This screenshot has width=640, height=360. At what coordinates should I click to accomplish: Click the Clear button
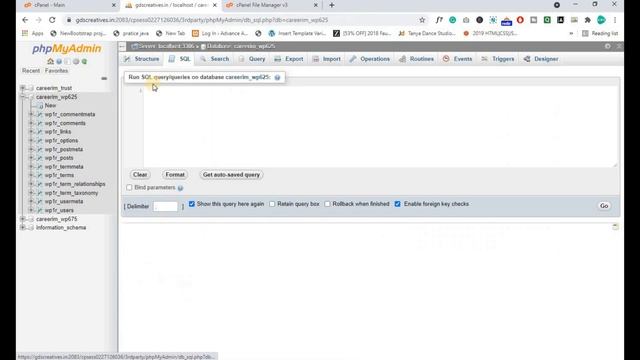coord(140,175)
